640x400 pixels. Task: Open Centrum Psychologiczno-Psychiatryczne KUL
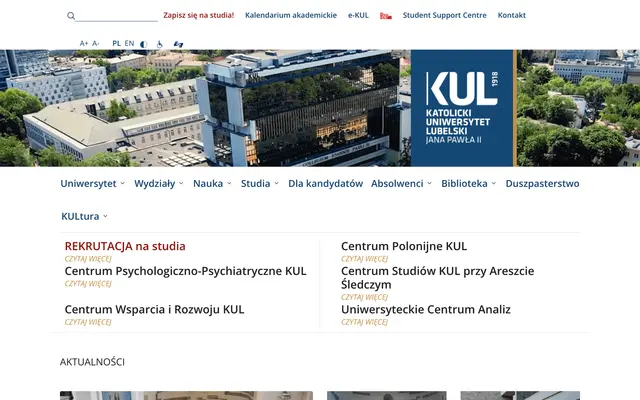(185, 271)
